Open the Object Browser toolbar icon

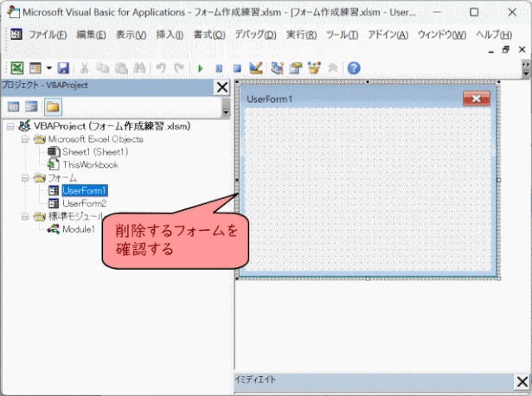coord(314,68)
